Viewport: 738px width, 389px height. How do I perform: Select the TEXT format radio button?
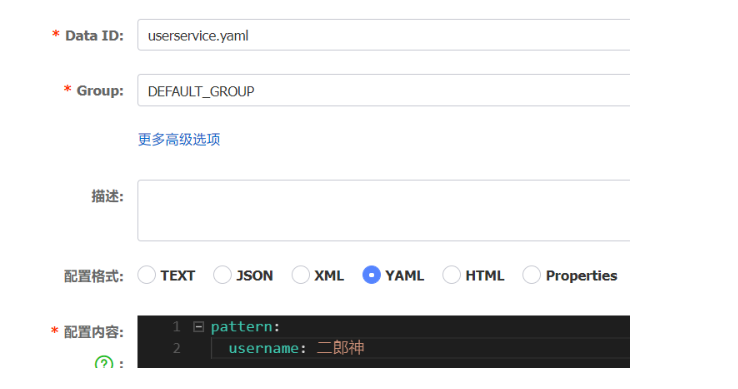(x=146, y=275)
